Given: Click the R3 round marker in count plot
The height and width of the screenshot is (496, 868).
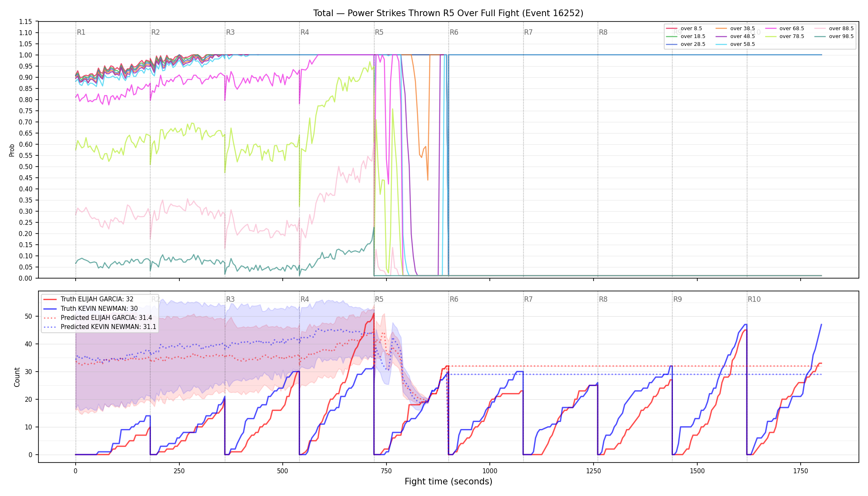Looking at the screenshot, I should click(x=230, y=299).
